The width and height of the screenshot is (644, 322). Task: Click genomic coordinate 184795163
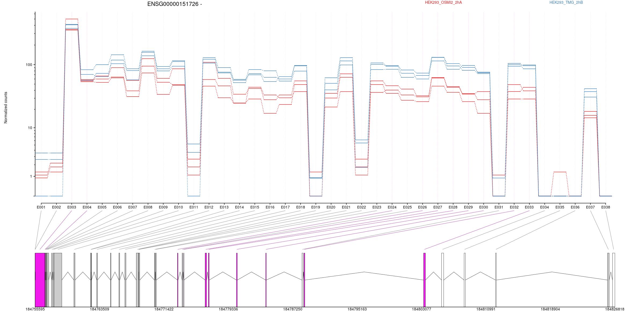click(x=357, y=309)
